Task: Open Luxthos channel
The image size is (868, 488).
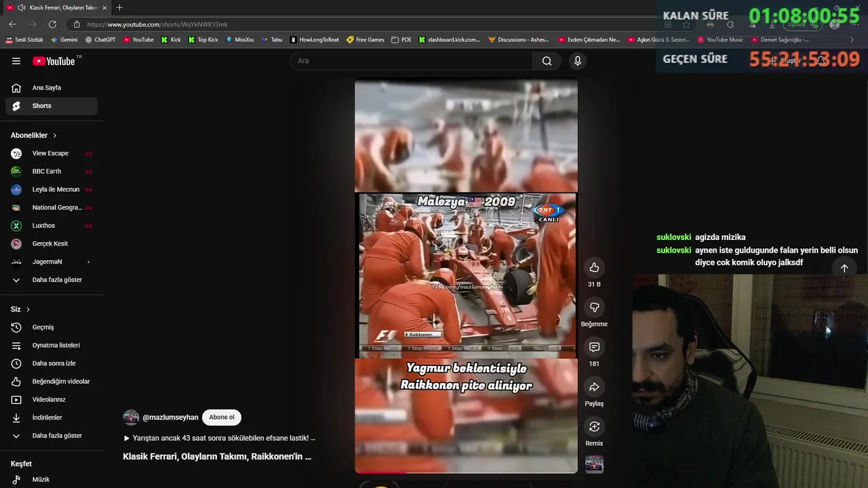Action: click(52, 226)
